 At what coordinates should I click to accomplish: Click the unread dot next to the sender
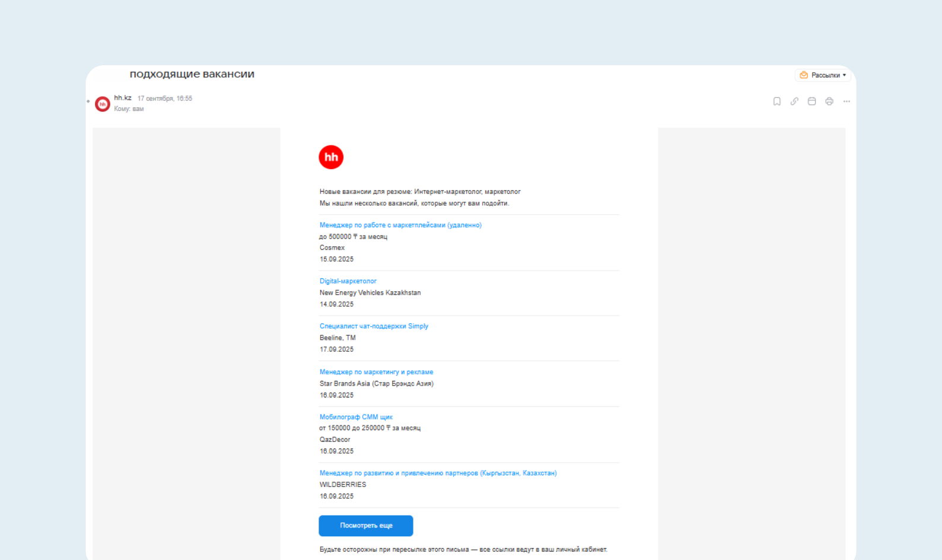(x=88, y=101)
